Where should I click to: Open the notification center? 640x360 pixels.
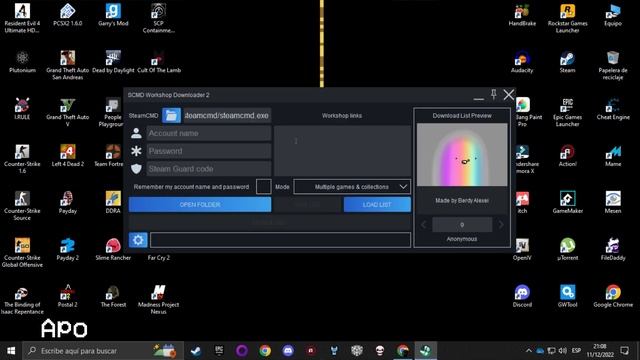click(x=624, y=351)
